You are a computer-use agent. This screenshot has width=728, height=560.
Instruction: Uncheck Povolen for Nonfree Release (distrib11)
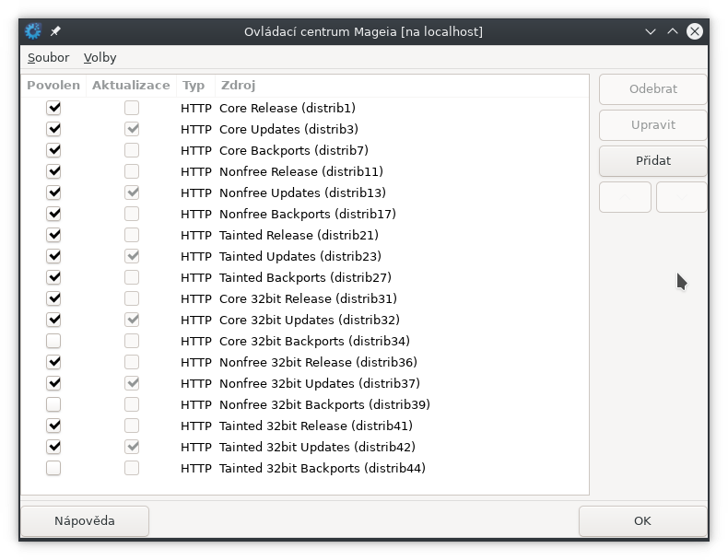pyautogui.click(x=53, y=171)
